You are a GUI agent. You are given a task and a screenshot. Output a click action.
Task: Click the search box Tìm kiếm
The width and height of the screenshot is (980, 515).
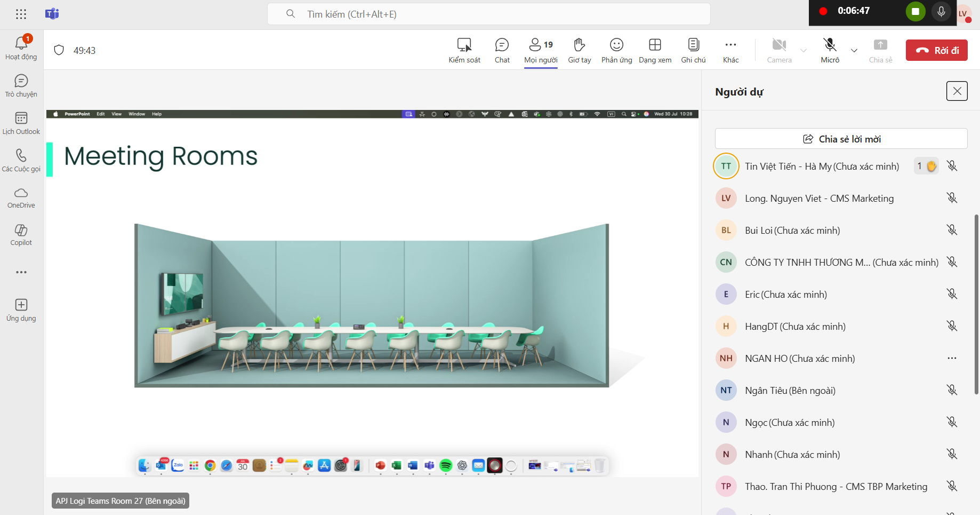click(488, 14)
